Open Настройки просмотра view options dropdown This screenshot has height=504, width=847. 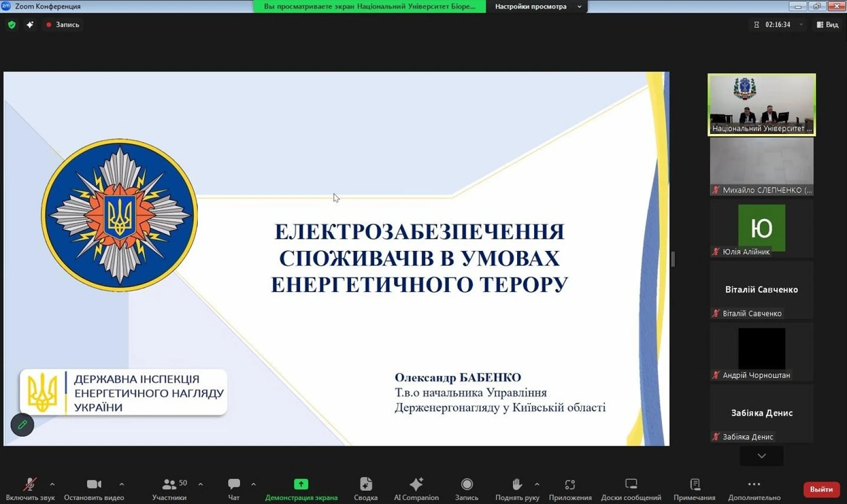(537, 7)
